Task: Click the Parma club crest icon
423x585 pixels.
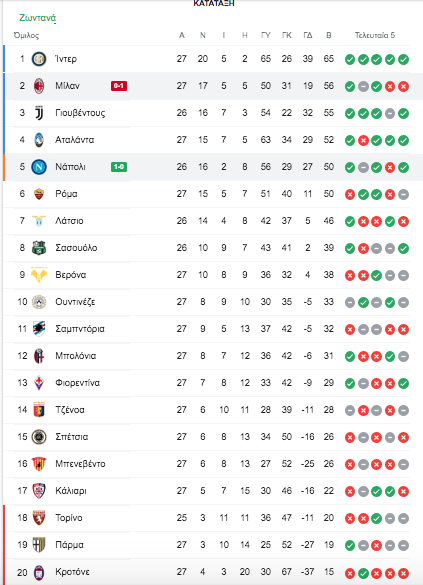Action: [39, 545]
